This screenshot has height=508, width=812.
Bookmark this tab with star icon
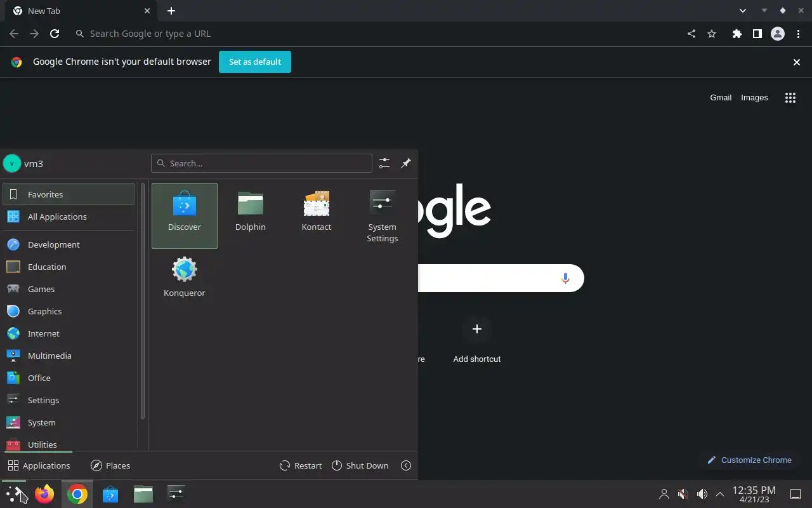click(x=712, y=34)
